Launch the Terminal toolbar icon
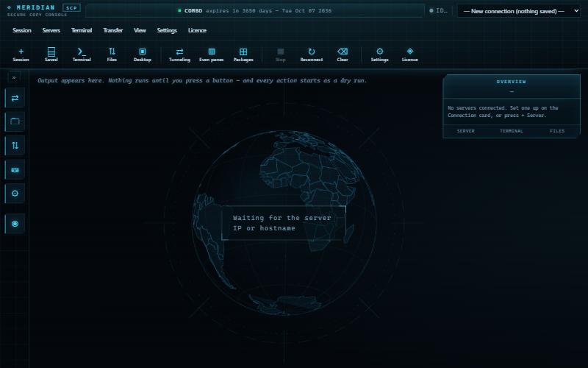 (x=82, y=54)
